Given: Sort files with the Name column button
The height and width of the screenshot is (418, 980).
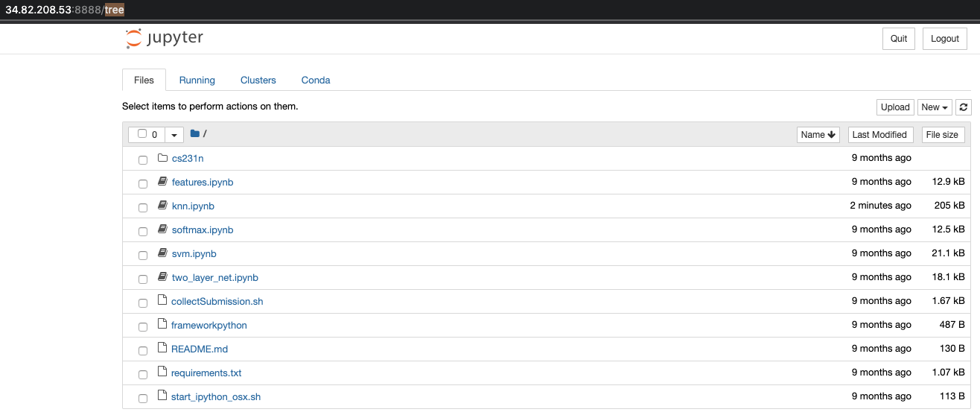Looking at the screenshot, I should click(818, 135).
